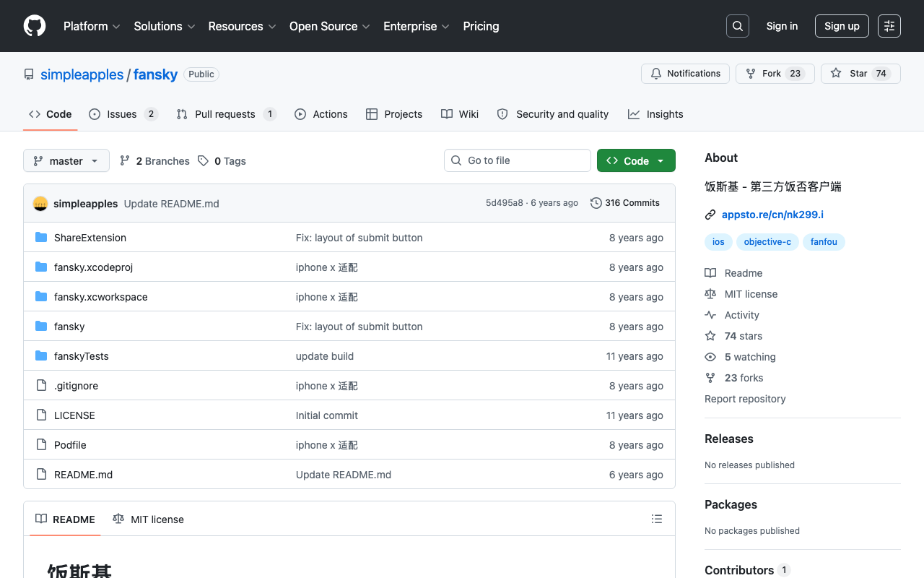Click the link icon beside appsto.re URL
Viewport: 924px width, 578px height.
coord(710,215)
